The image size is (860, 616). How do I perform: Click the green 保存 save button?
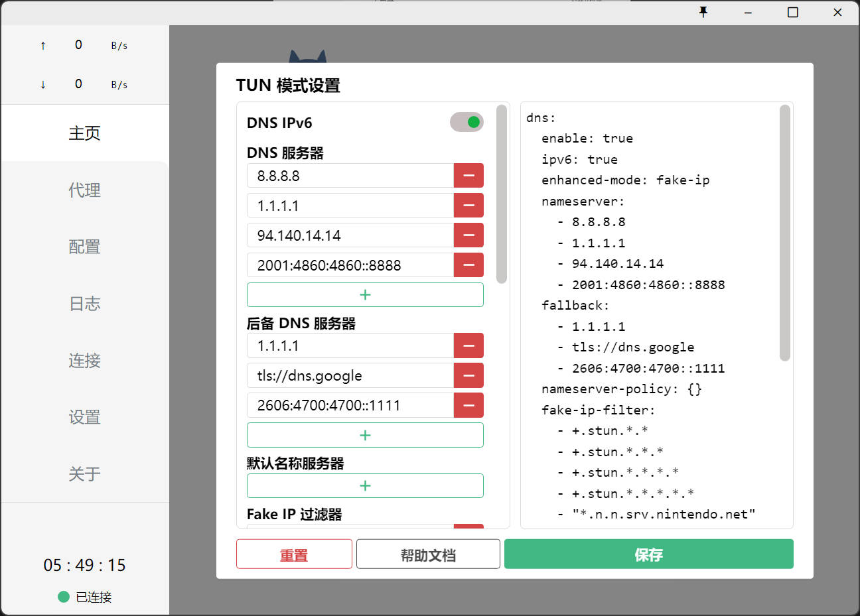tap(648, 554)
